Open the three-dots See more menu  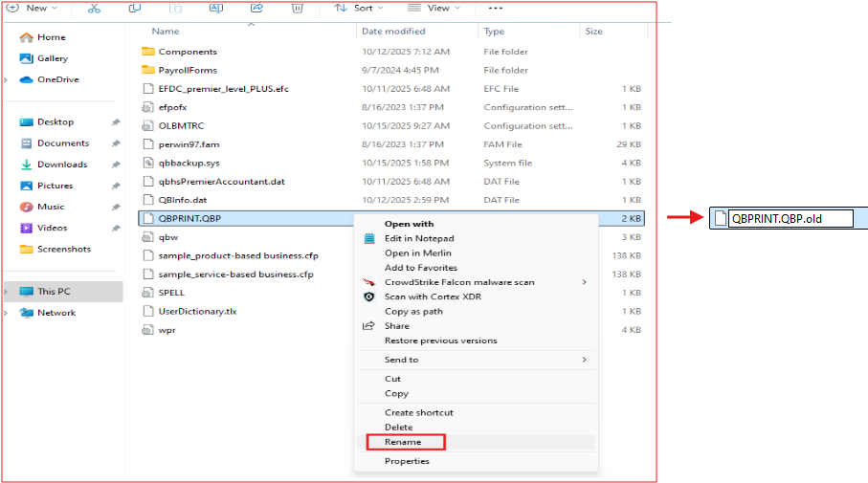click(496, 9)
